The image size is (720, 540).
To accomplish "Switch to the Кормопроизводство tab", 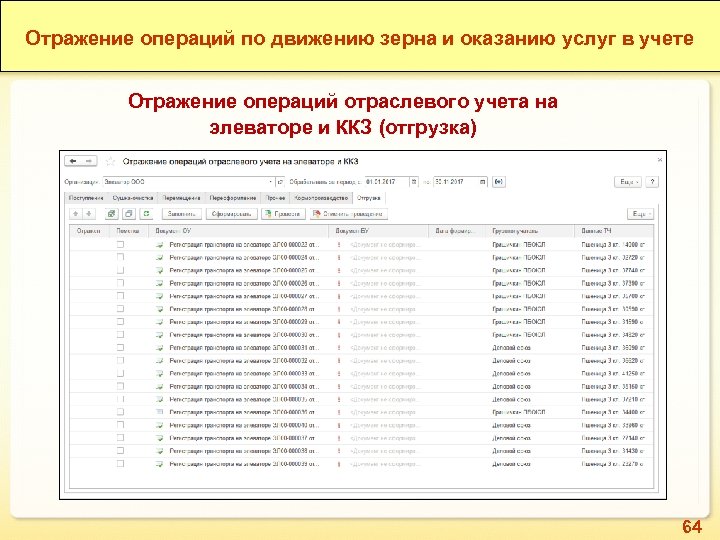I will click(x=321, y=198).
